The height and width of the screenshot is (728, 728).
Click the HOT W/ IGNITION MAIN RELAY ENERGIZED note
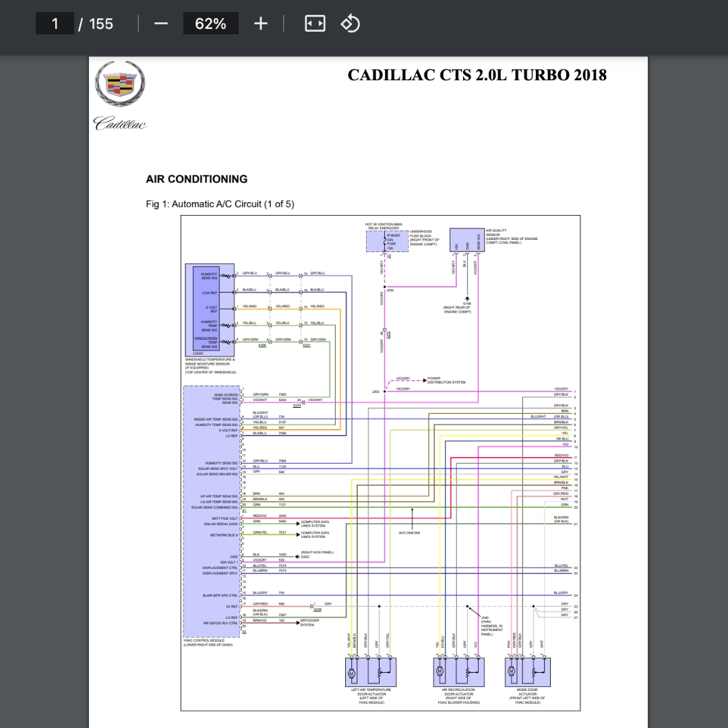(384, 226)
